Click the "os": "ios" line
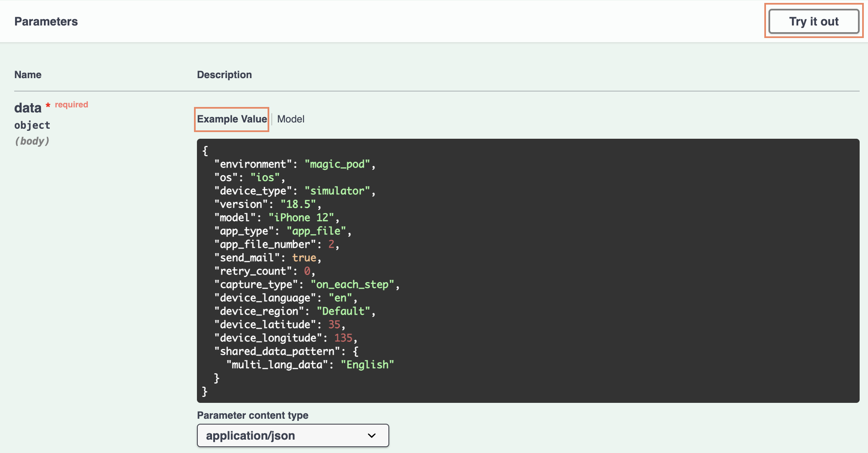This screenshot has height=453, width=868. 250,178
